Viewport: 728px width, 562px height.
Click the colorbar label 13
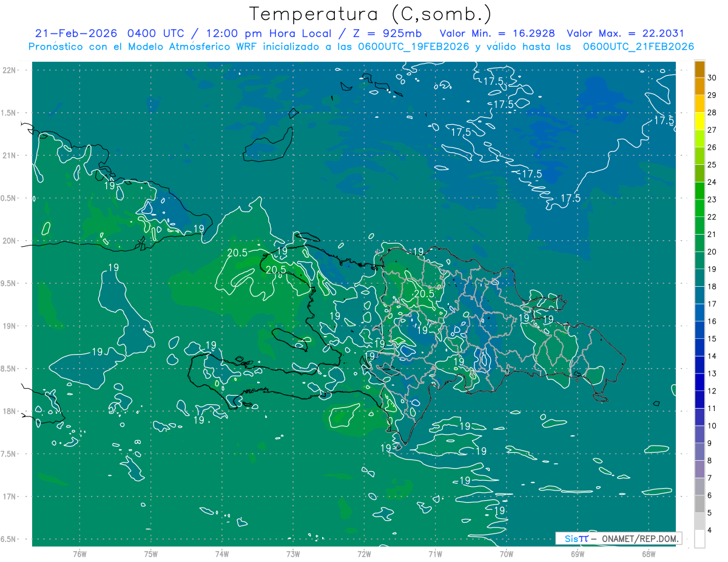coord(712,373)
